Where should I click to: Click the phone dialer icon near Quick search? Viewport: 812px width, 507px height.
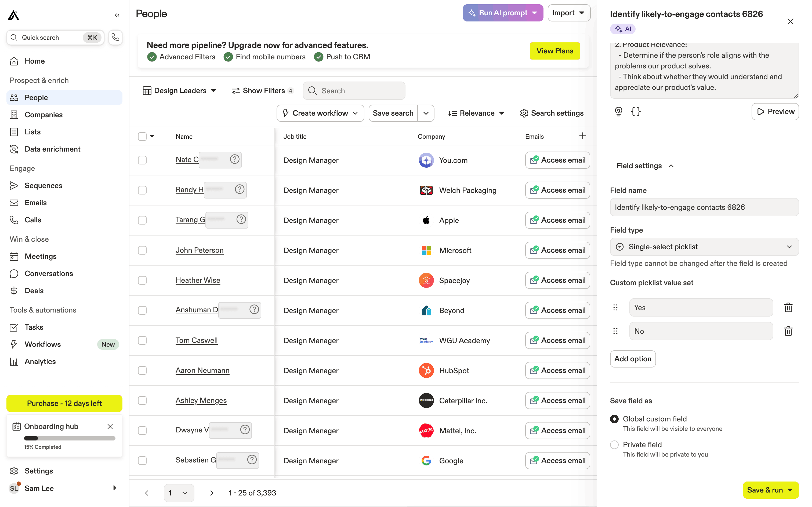pyautogui.click(x=115, y=37)
